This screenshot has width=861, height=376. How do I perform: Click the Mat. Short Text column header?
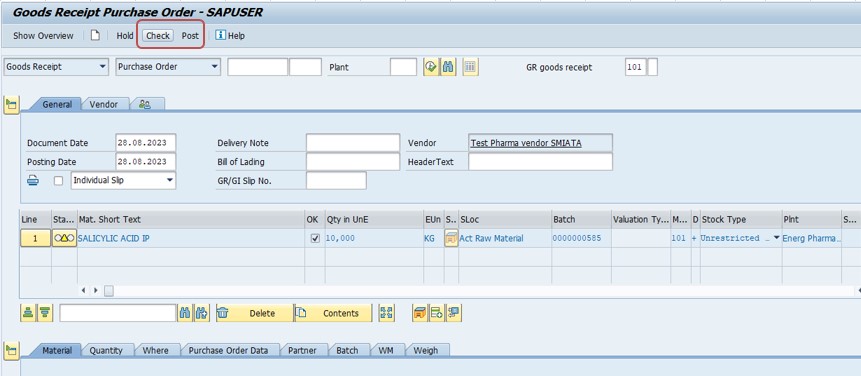coord(191,219)
